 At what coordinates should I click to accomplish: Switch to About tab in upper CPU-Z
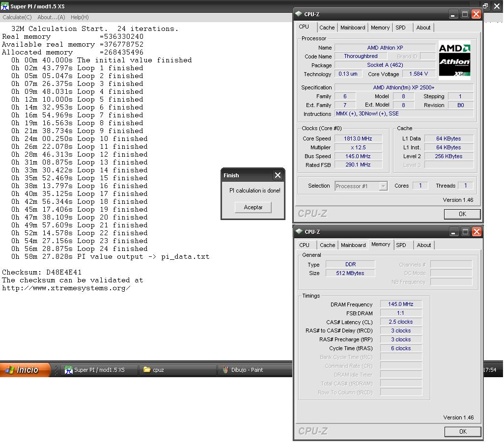pos(423,28)
